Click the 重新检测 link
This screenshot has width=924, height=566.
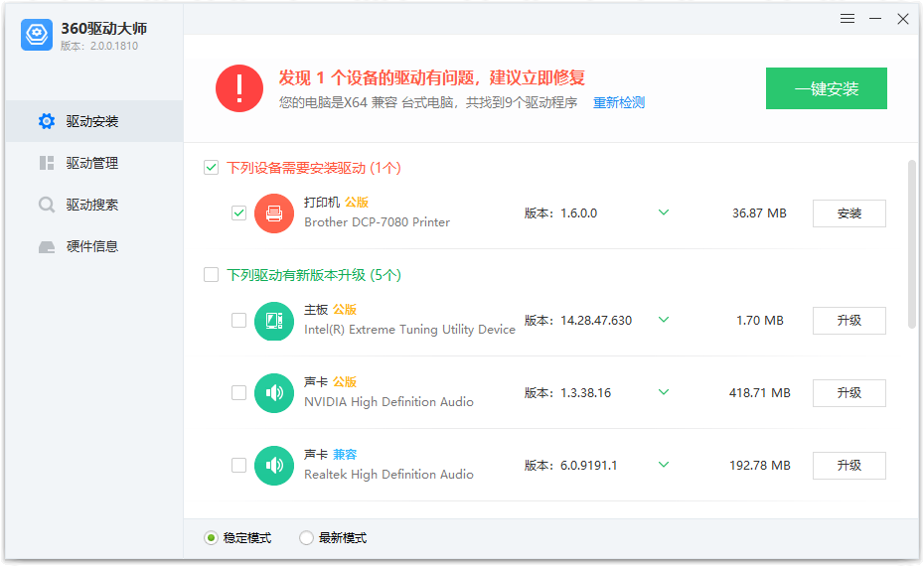(x=619, y=102)
